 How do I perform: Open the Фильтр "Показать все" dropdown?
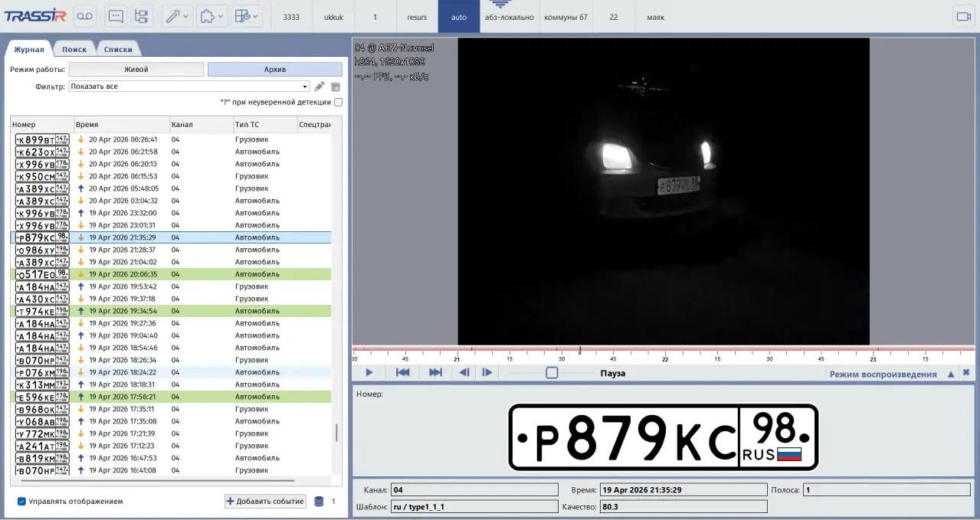pyautogui.click(x=189, y=87)
